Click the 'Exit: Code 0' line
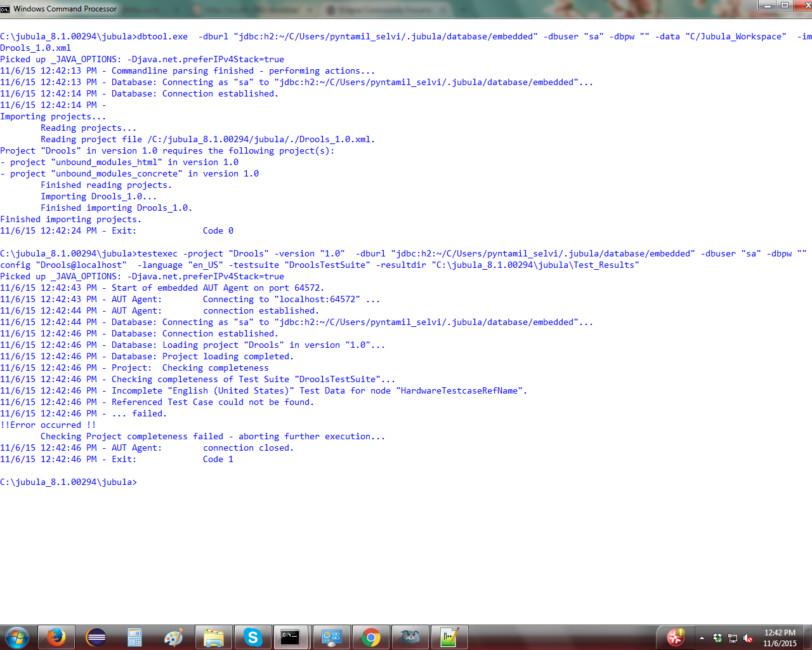 117,231
